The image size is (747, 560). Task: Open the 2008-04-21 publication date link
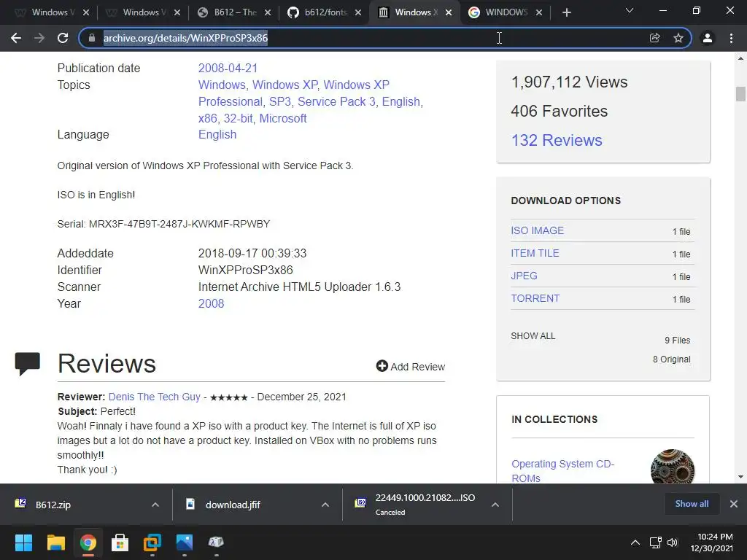pos(228,68)
